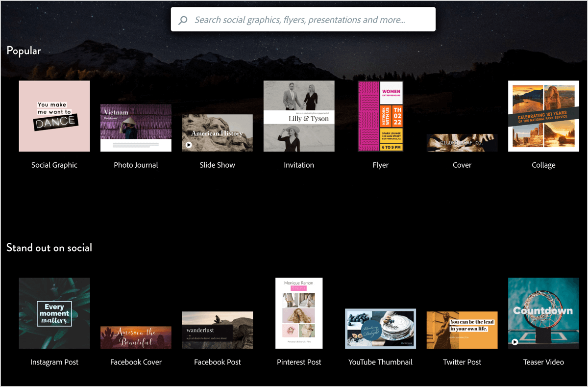Click the Facebook Post label
Screen dimensions: 588x387
pyautogui.click(x=218, y=362)
